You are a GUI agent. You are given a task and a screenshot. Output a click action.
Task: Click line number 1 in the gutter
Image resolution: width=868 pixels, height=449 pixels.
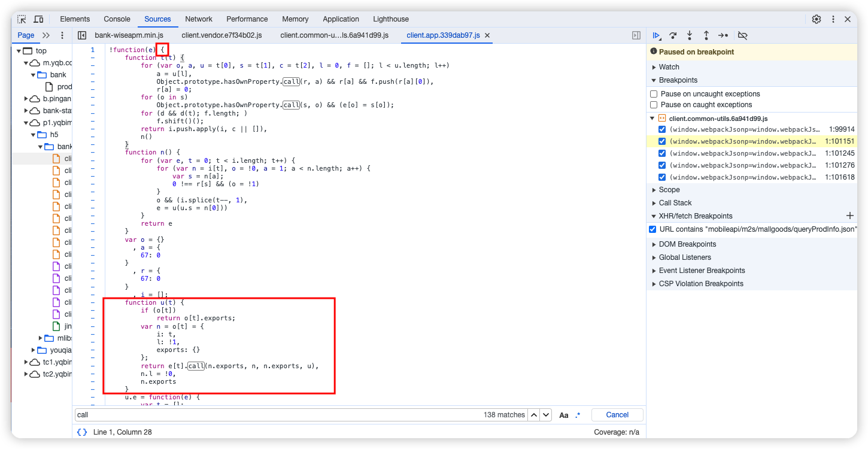point(92,50)
